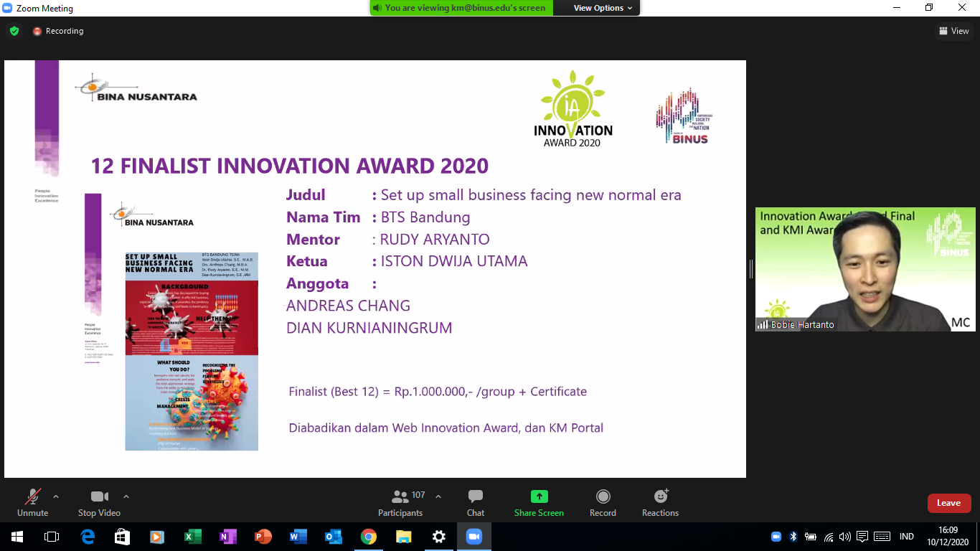The height and width of the screenshot is (551, 980).
Task: Launch Microsoft Edge from the taskbar
Action: tap(88, 537)
